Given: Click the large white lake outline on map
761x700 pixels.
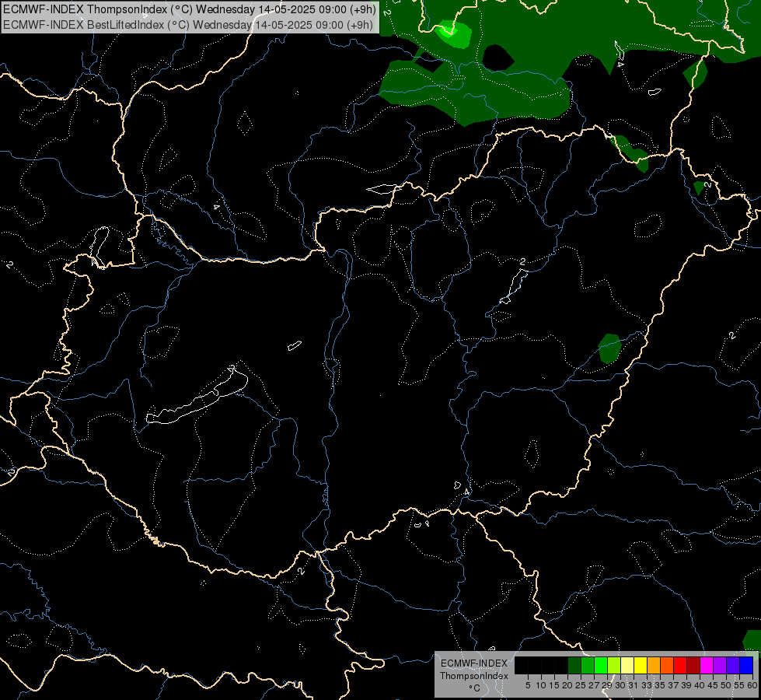Looking at the screenshot, I should coord(198,397).
